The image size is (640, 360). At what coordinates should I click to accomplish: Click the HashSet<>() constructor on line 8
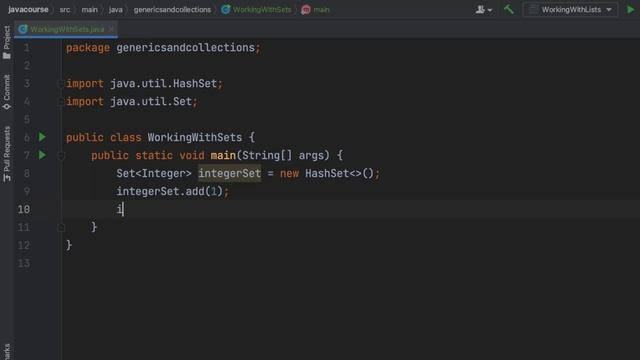click(339, 173)
